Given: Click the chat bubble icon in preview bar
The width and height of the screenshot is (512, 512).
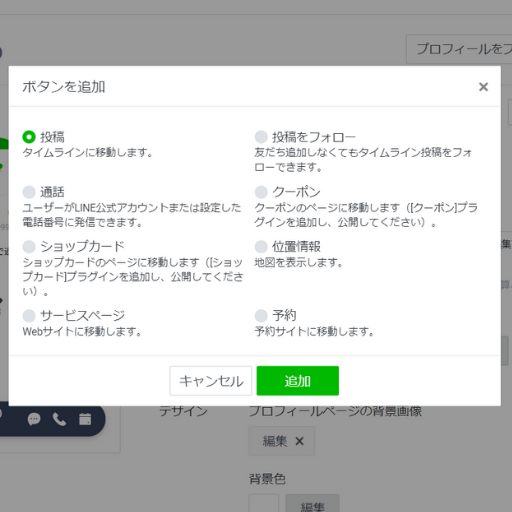Looking at the screenshot, I should (x=34, y=419).
